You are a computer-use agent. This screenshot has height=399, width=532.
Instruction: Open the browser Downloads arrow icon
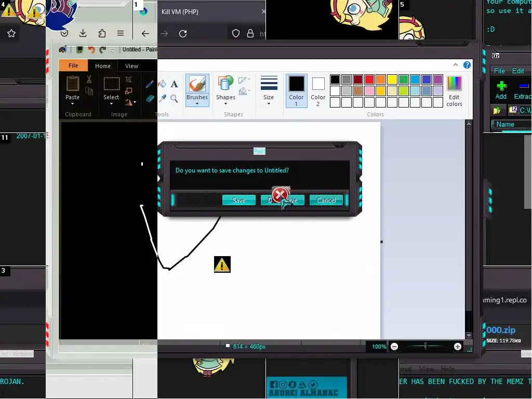pyautogui.click(x=83, y=33)
